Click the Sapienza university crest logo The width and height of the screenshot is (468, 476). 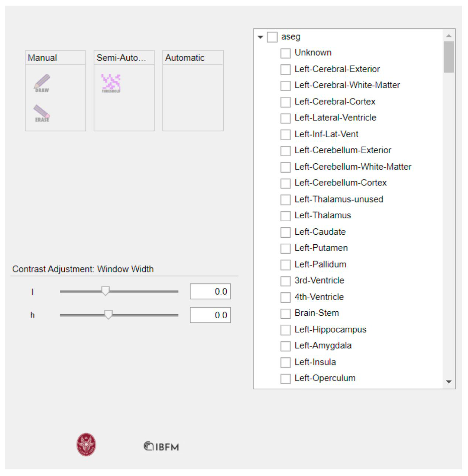pos(86,444)
